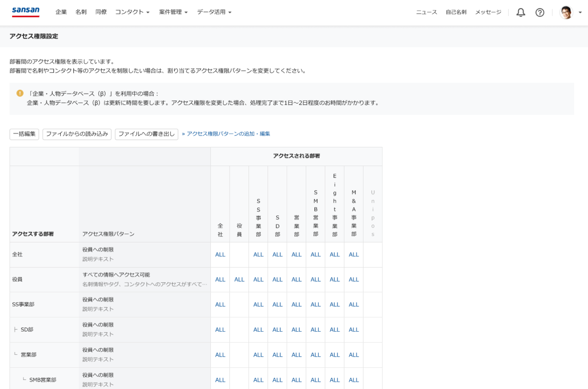Expand the コンタクト dropdown menu
Viewport: 588px width, 389px height.
132,12
